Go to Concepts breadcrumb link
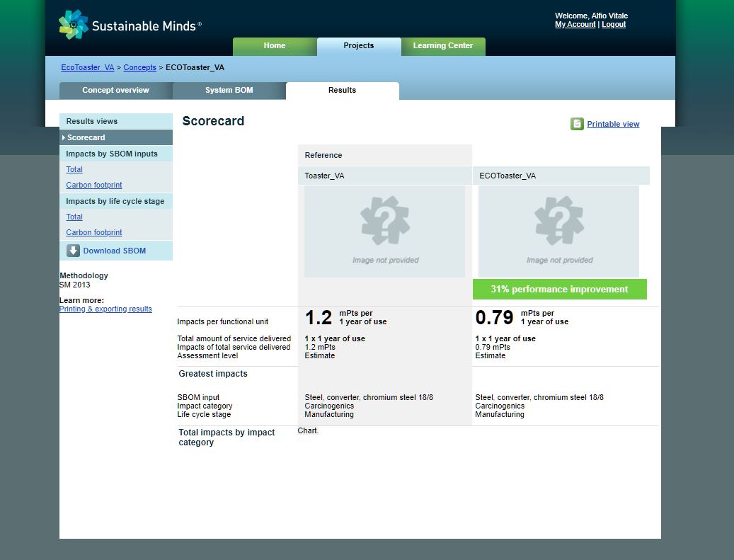 tap(139, 67)
